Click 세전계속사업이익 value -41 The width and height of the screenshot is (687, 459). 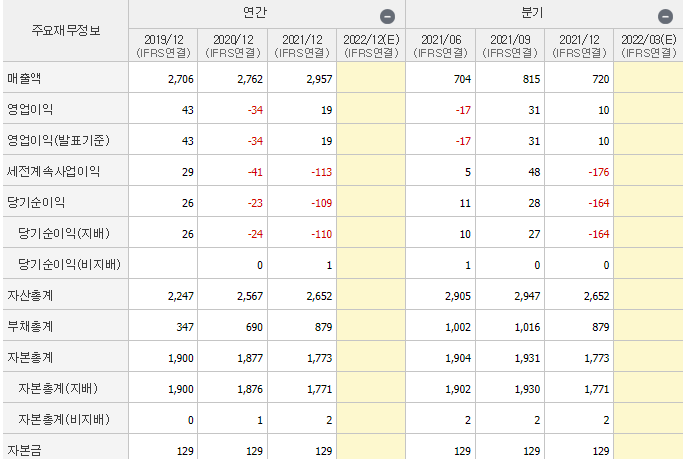[x=255, y=172]
